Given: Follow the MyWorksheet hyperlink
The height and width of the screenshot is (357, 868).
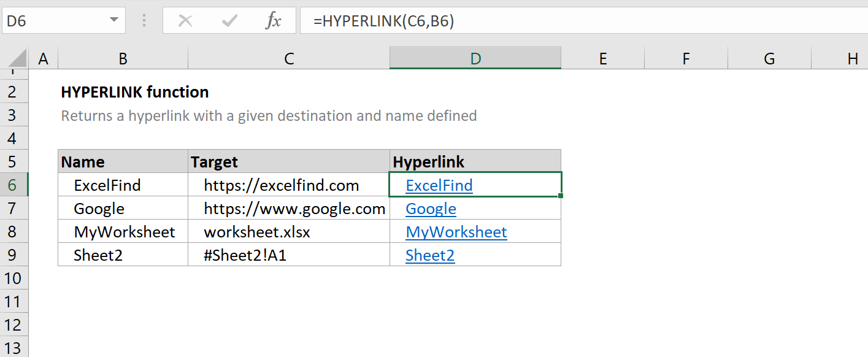Looking at the screenshot, I should [x=456, y=232].
